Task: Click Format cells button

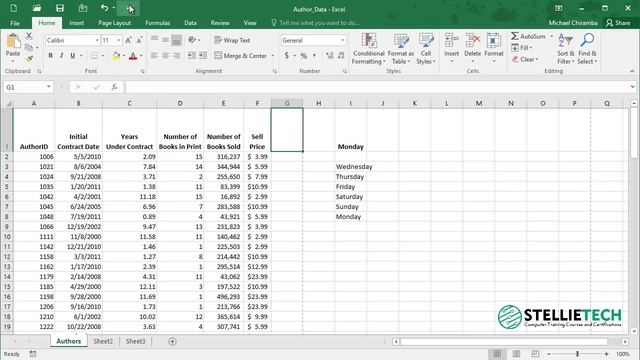Action: [x=494, y=48]
